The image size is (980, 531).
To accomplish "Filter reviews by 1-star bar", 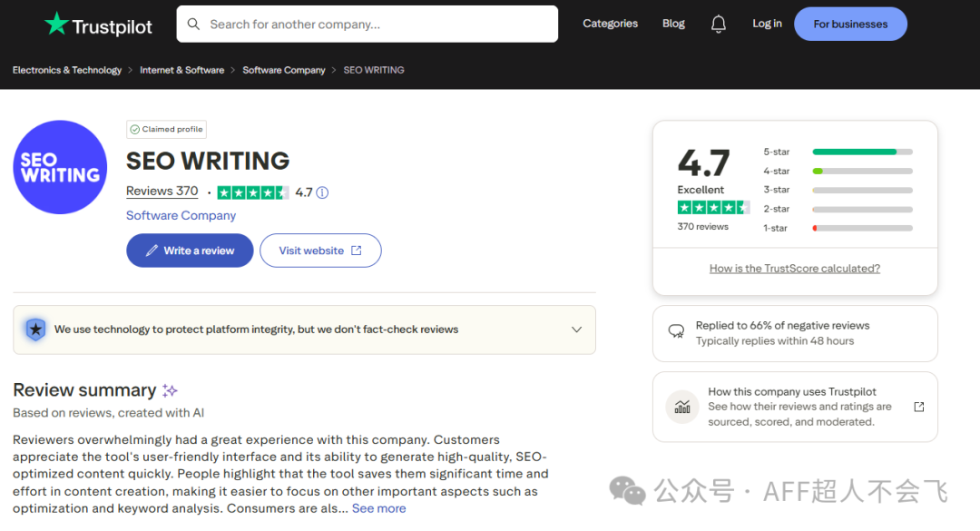I will [x=863, y=229].
